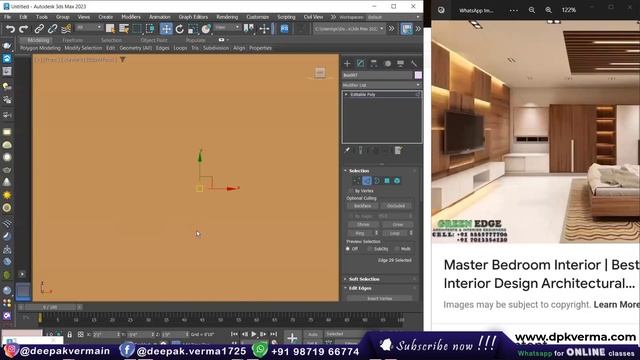The height and width of the screenshot is (360, 640).
Task: Select Polygon sub-object level icon
Action: [387, 180]
